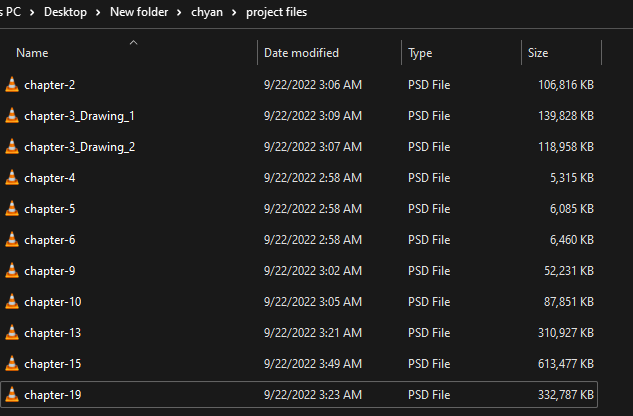Click the cone icon for chapter-3_Drawing_2
Screen dimensions: 633x416
pyautogui.click(x=12, y=147)
